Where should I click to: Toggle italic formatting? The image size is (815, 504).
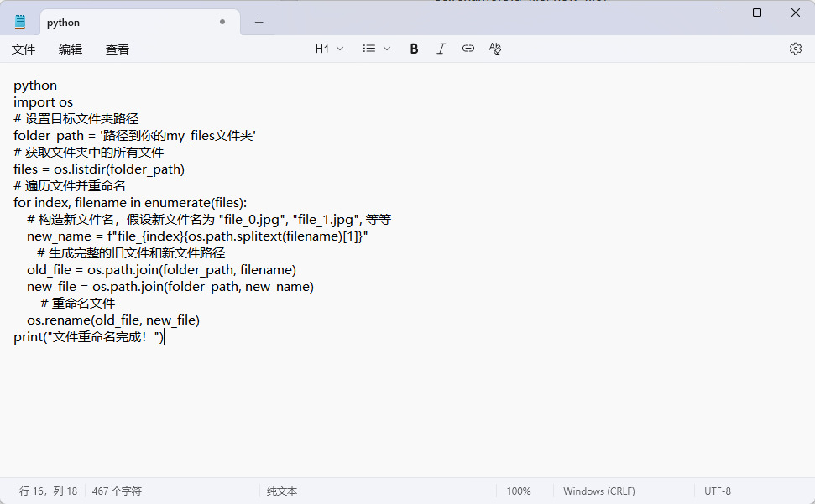point(441,49)
